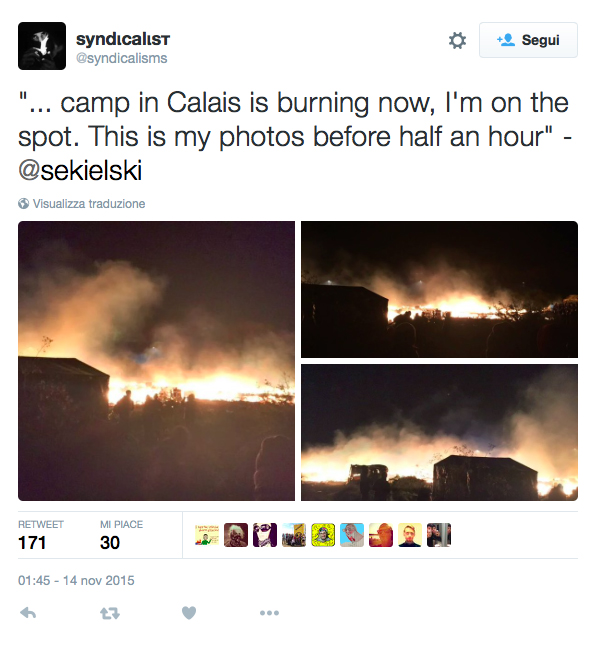Screen dimensions: 602x645
Task: Click the first liker avatar with cartoon
Action: (207, 535)
